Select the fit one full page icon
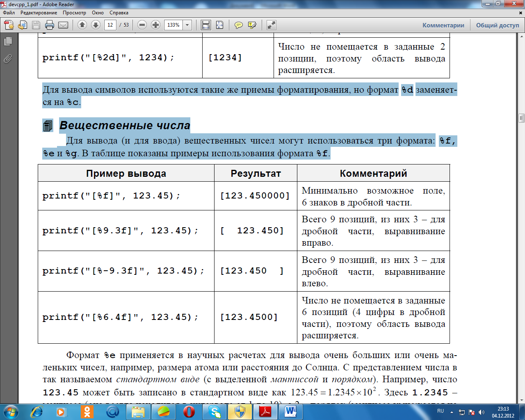Viewport: 525px width, 420px height. [219, 25]
